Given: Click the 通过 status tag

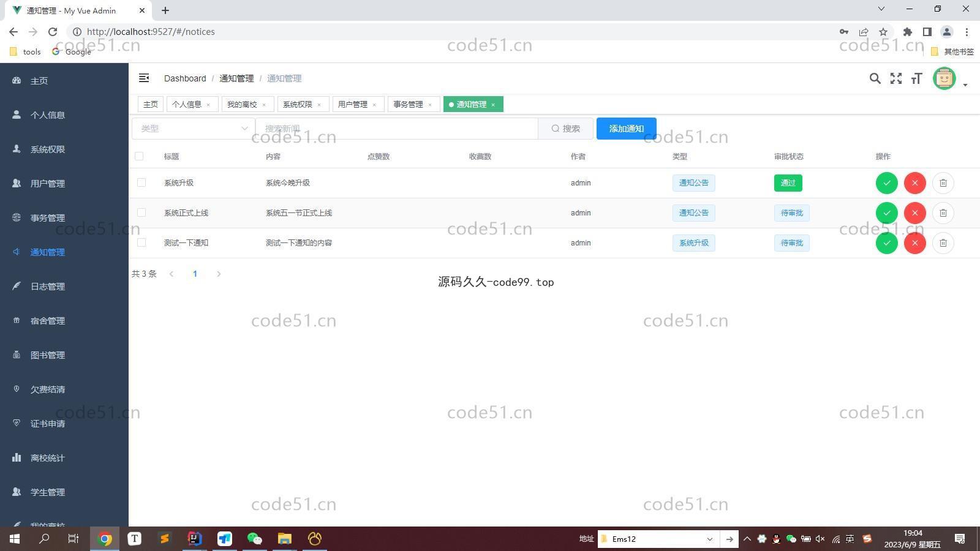Looking at the screenshot, I should coord(788,183).
